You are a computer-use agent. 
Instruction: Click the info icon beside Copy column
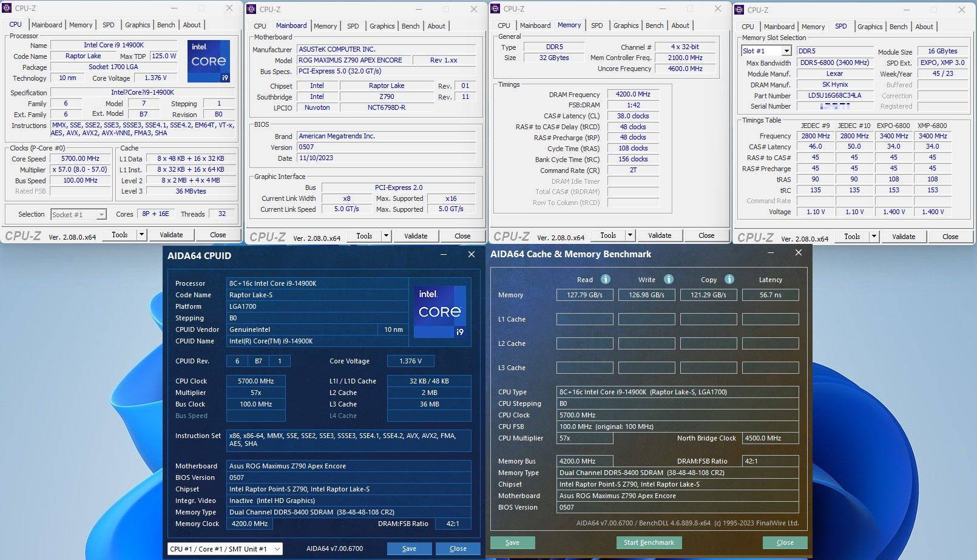tap(729, 279)
